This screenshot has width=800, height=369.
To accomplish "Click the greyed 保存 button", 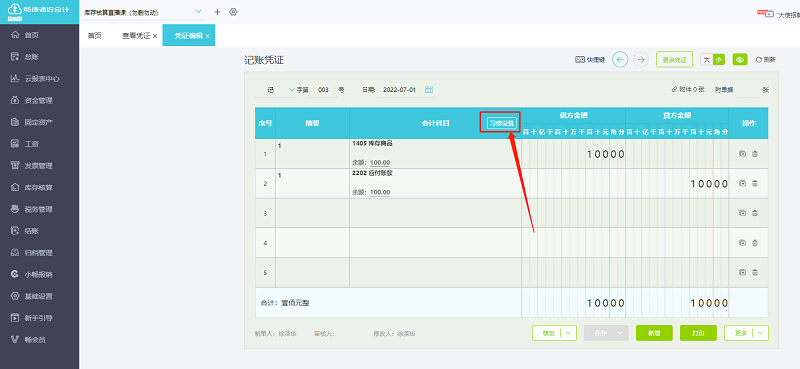I will (x=601, y=333).
